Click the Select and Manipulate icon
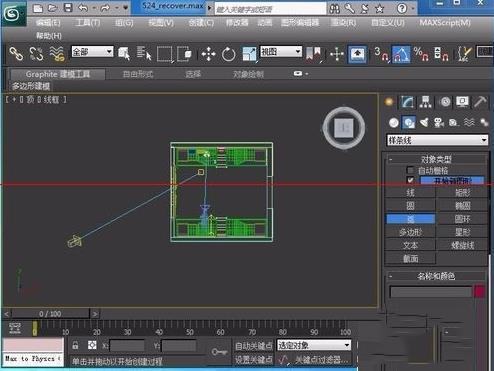The image size is (494, 371). point(337,54)
